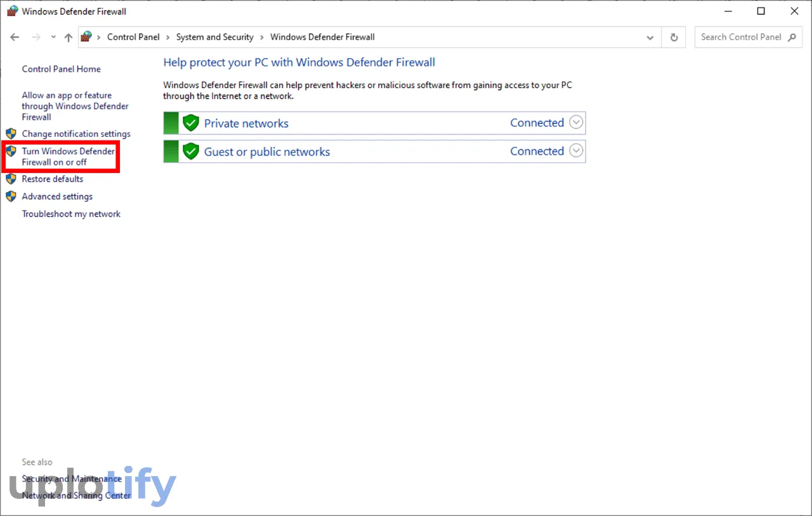Click the Guest or public networks heading
812x516 pixels.
pos(267,152)
